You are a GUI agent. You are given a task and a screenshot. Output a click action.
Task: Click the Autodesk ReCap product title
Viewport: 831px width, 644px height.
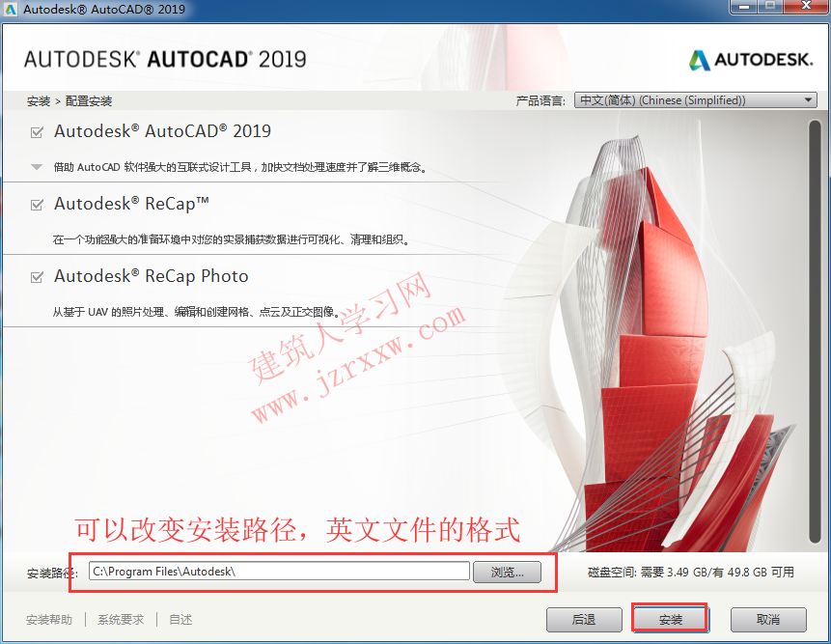pyautogui.click(x=131, y=204)
